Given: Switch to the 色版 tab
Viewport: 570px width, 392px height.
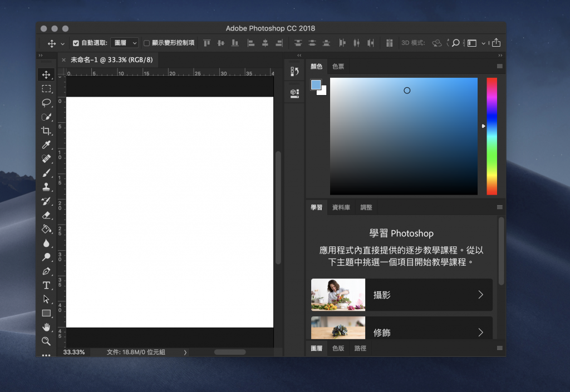Looking at the screenshot, I should [x=338, y=348].
